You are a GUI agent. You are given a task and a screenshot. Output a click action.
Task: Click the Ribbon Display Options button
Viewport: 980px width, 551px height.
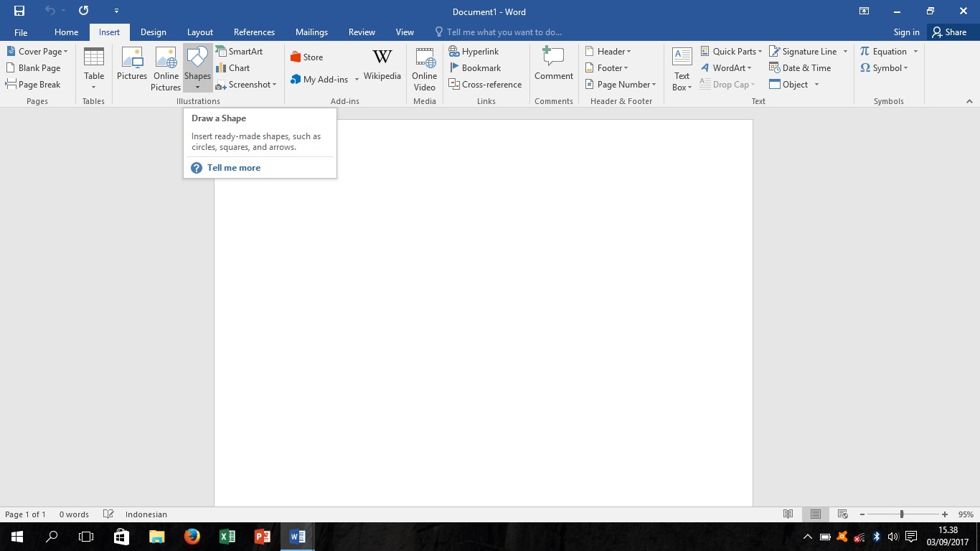864,11
